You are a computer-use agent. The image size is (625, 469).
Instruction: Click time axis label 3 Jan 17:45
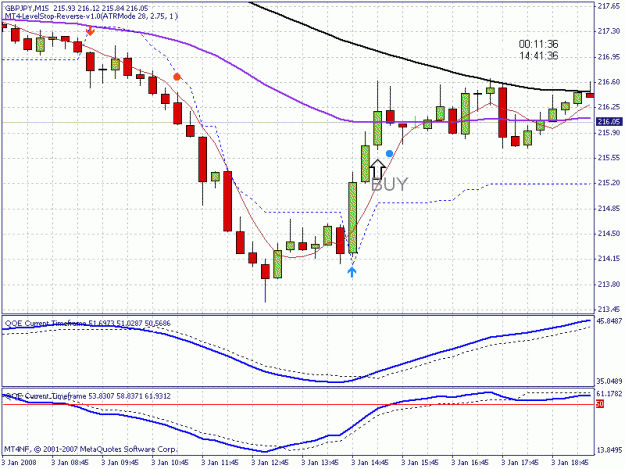520,462
